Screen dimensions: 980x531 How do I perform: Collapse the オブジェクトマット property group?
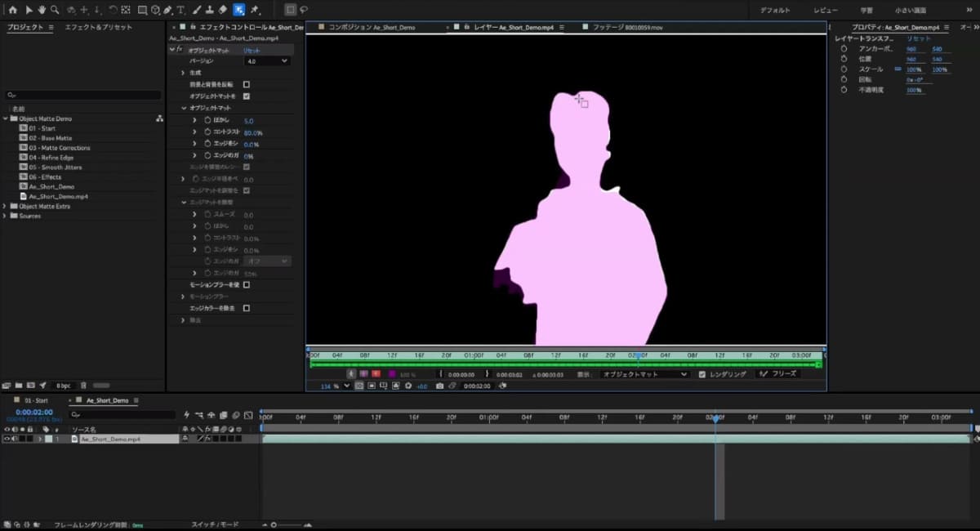point(184,108)
